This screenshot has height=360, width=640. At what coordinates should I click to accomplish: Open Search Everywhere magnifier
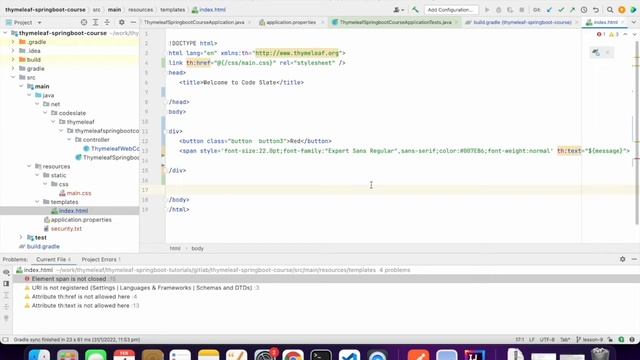pyautogui.click(x=610, y=10)
